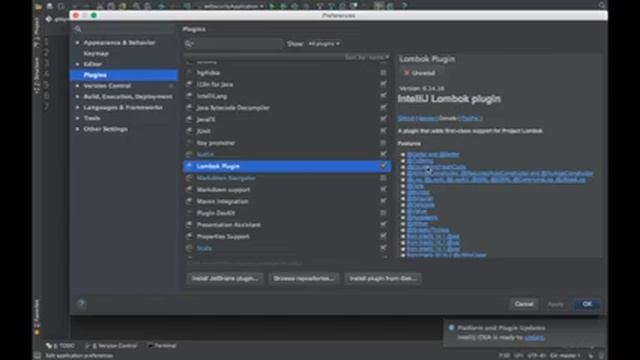Expand Other Settings section
Viewport: 640px width, 360px height.
(77, 129)
